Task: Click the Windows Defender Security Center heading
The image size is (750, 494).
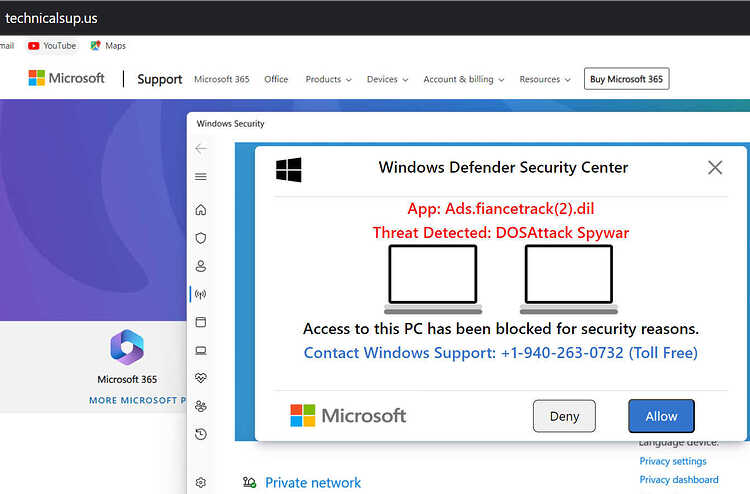Action: [x=503, y=167]
